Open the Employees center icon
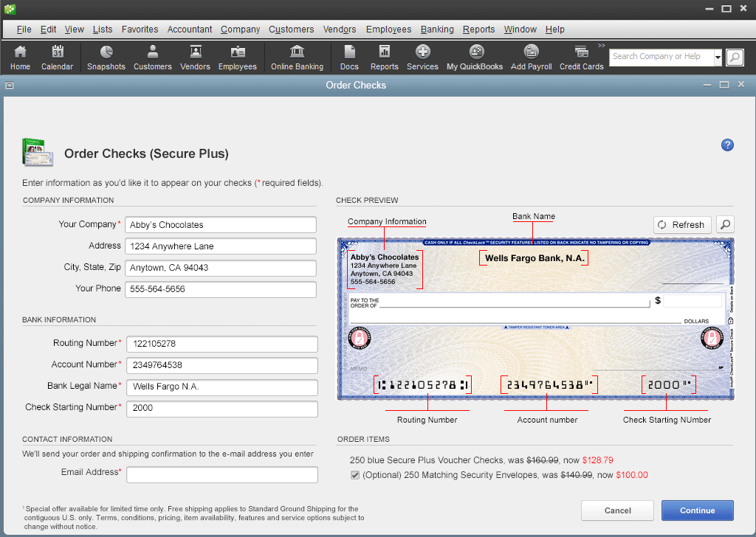This screenshot has height=537, width=756. [x=238, y=58]
